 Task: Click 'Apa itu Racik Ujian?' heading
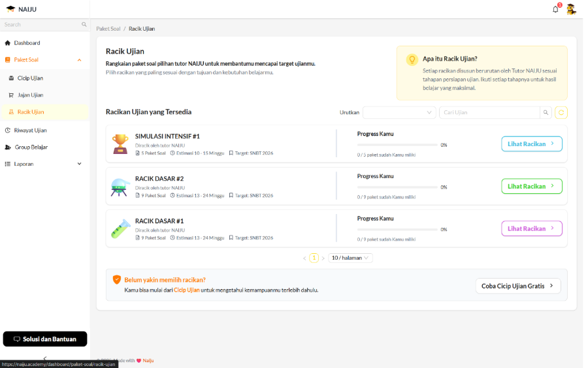[449, 59]
